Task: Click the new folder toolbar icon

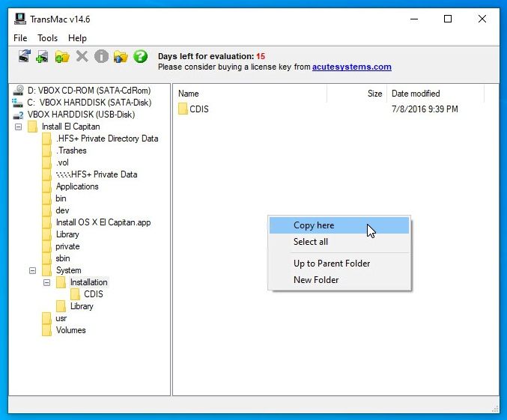Action: pyautogui.click(x=62, y=56)
